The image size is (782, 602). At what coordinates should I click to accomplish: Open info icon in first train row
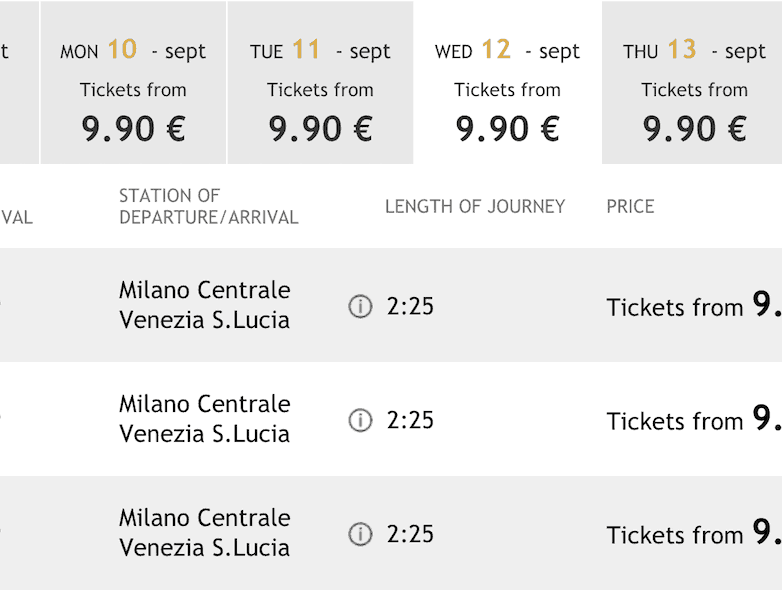(x=360, y=306)
